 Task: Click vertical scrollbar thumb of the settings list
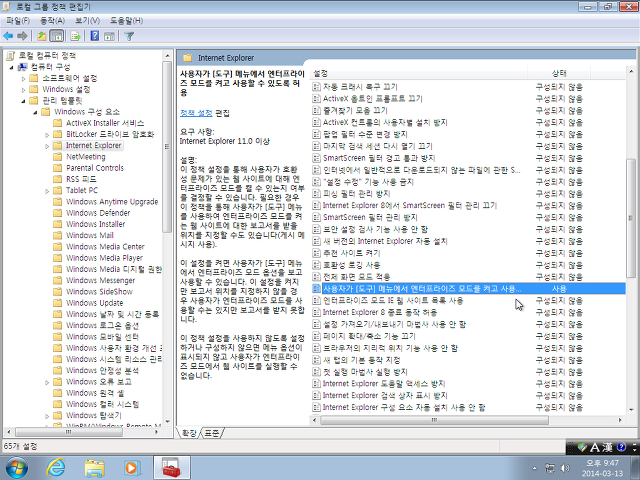point(630,218)
